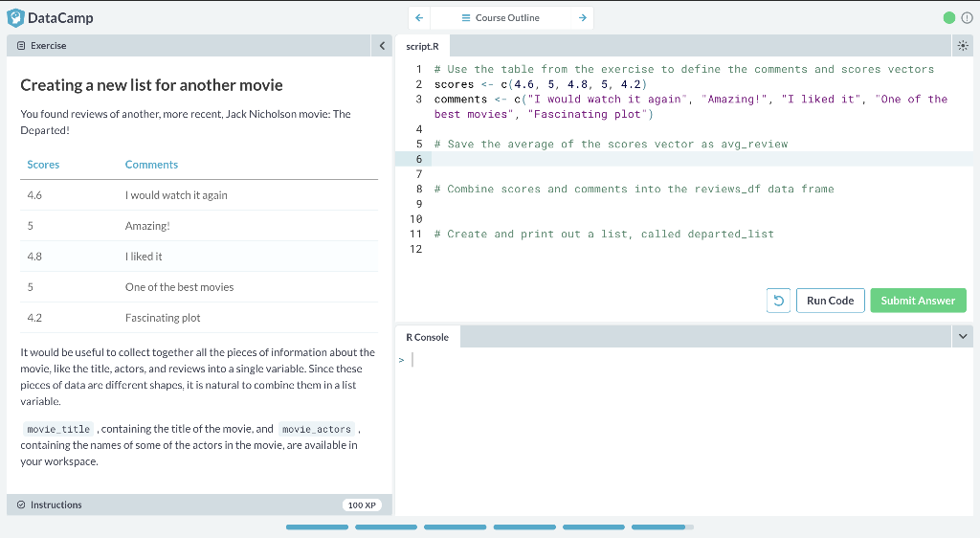Open the Course Outline menu

point(501,17)
